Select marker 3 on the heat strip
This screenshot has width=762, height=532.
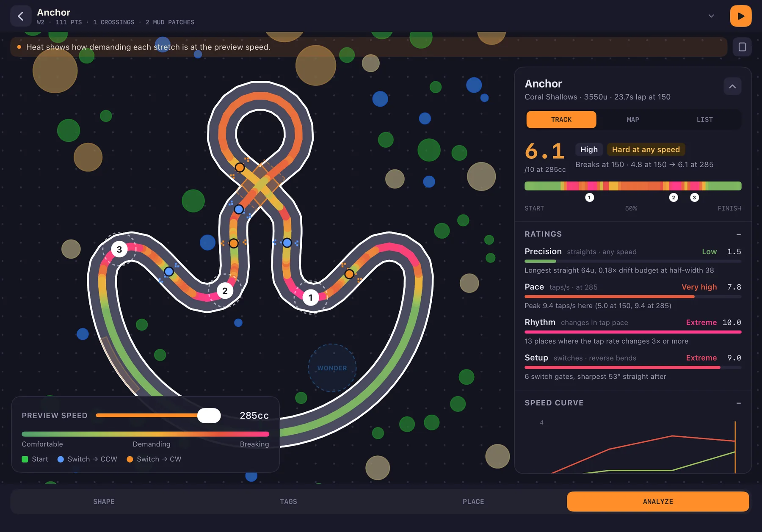pyautogui.click(x=694, y=198)
